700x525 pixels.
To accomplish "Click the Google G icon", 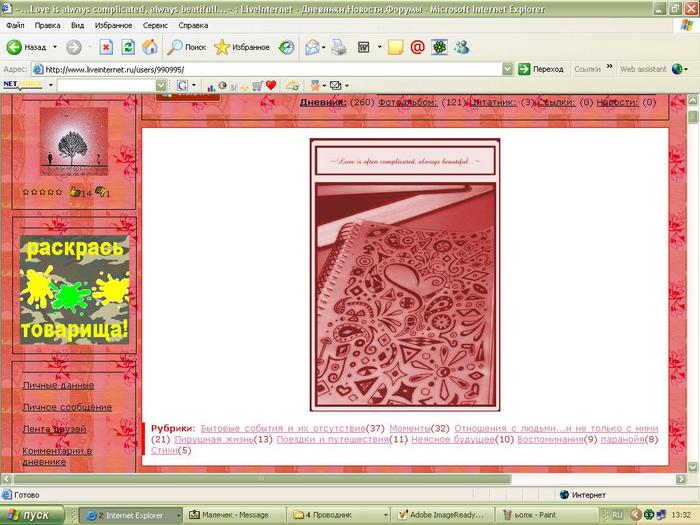I will 182,85.
